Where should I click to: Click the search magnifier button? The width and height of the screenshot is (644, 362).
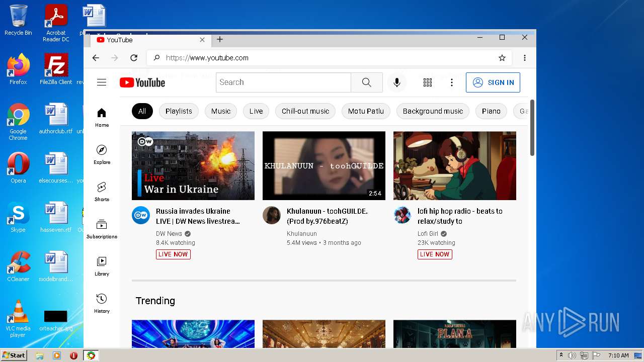pyautogui.click(x=367, y=82)
